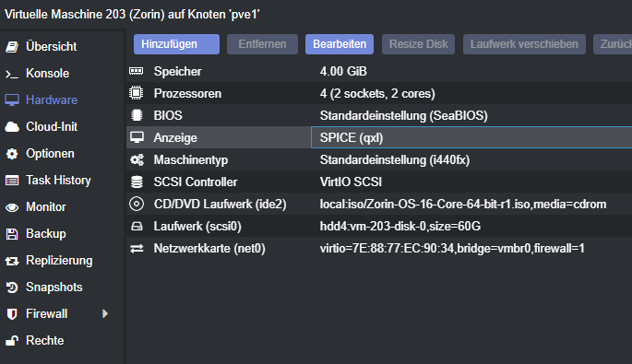The height and width of the screenshot is (364, 632).
Task: Click the Bearbeiten button
Action: 340,44
